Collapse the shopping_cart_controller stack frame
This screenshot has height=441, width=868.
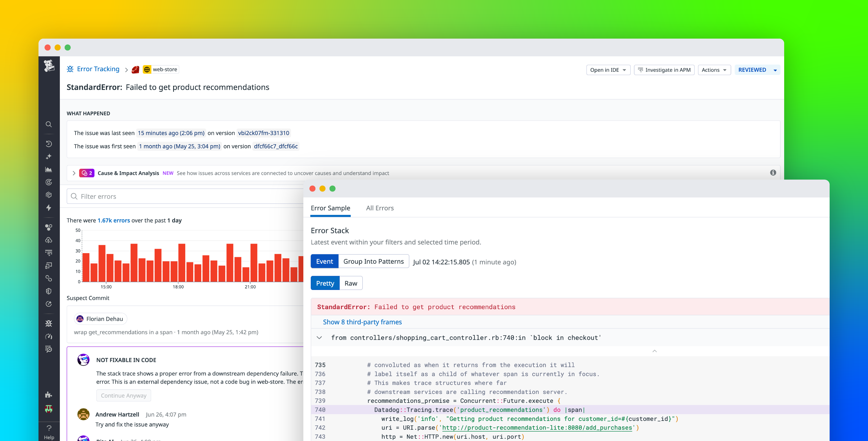pos(319,337)
